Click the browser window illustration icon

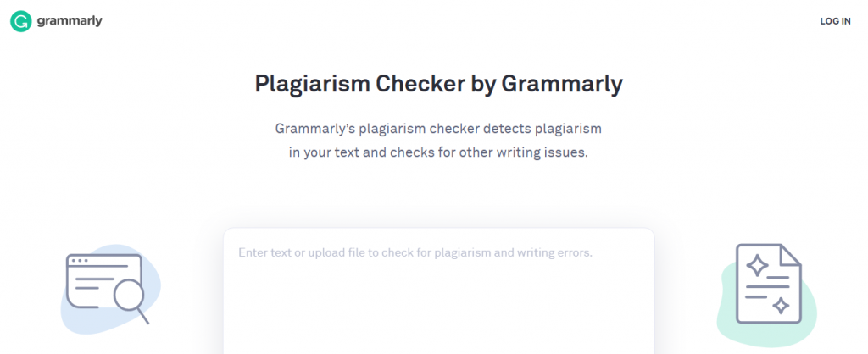tap(103, 280)
